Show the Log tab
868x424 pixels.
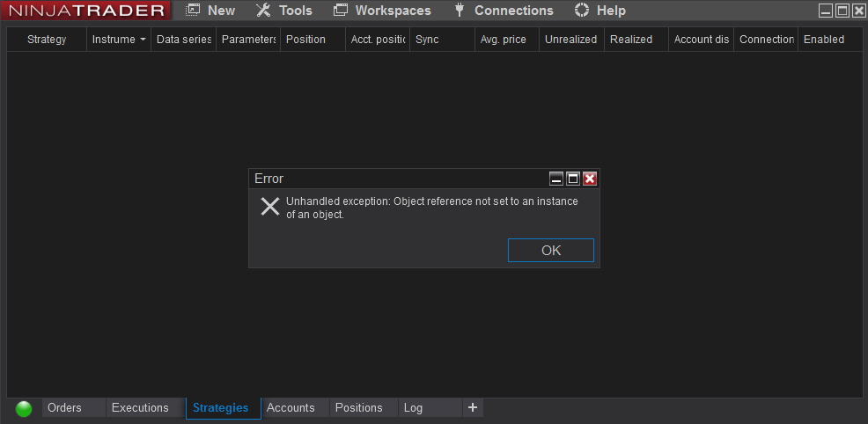click(413, 407)
